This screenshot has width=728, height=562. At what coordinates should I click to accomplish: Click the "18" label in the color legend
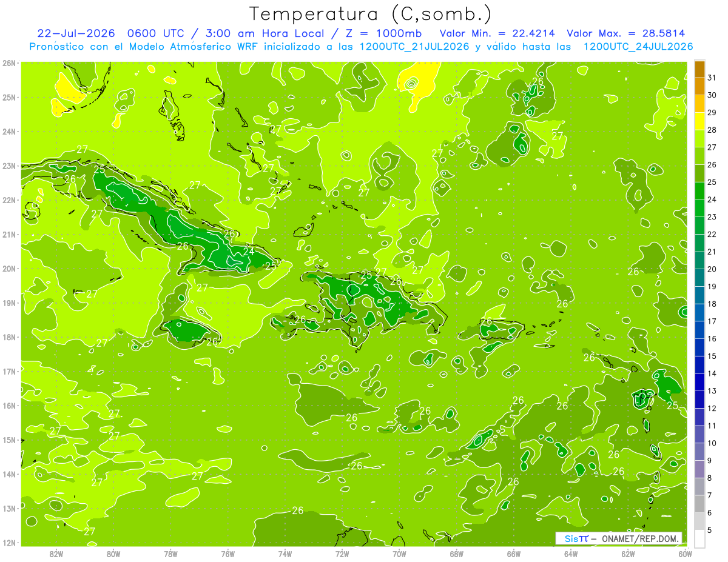[712, 304]
